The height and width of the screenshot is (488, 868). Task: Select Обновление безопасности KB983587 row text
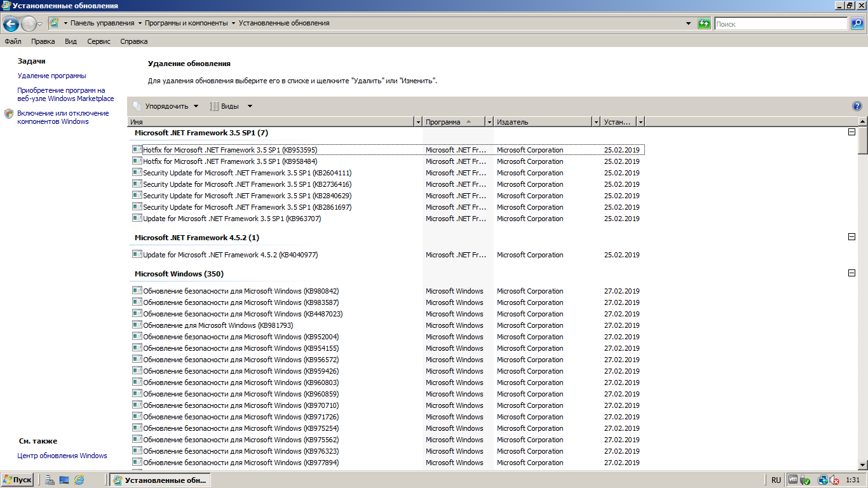coord(241,302)
